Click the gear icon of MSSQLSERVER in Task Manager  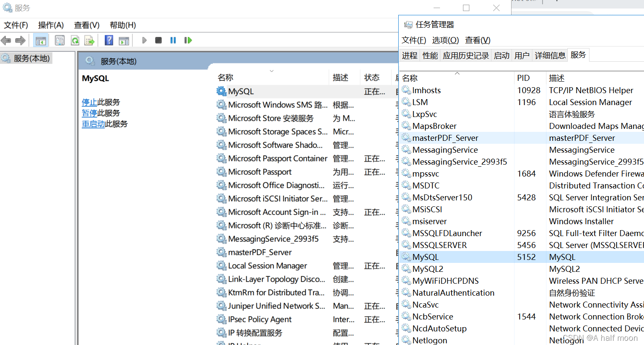(x=406, y=245)
